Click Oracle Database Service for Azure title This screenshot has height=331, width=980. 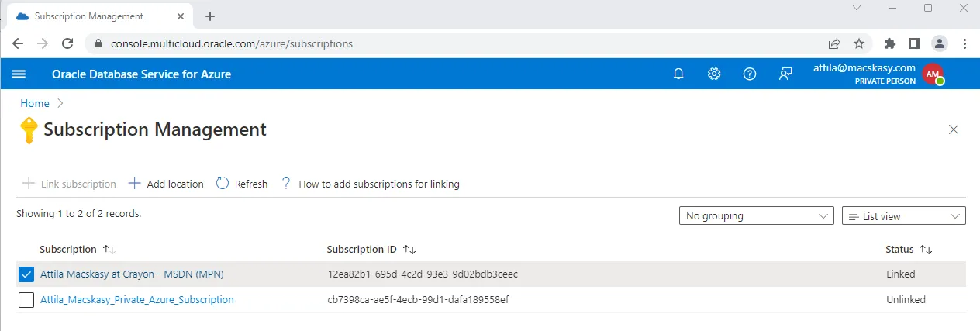[x=141, y=74]
